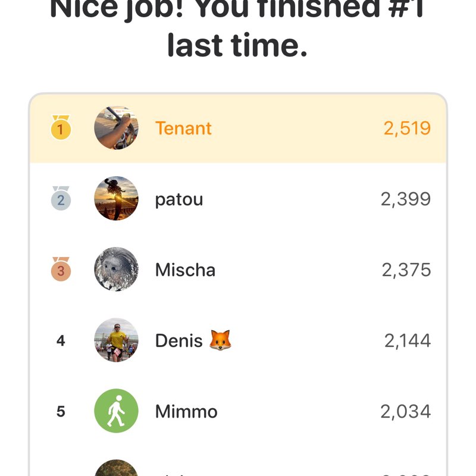Image resolution: width=476 pixels, height=476 pixels.
Task: Click the silver #2 medal icon
Action: click(61, 199)
